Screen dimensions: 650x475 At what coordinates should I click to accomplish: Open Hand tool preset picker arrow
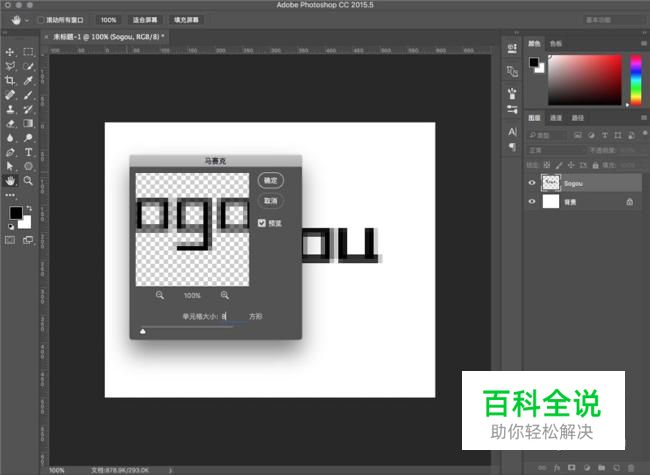point(27,20)
